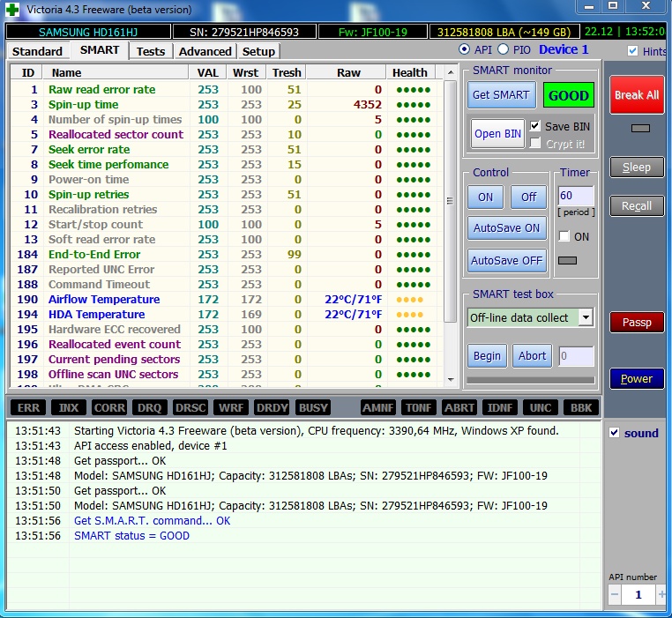Select the Airflow Temperature row
Screen dimensions: 672x618
[x=227, y=299]
